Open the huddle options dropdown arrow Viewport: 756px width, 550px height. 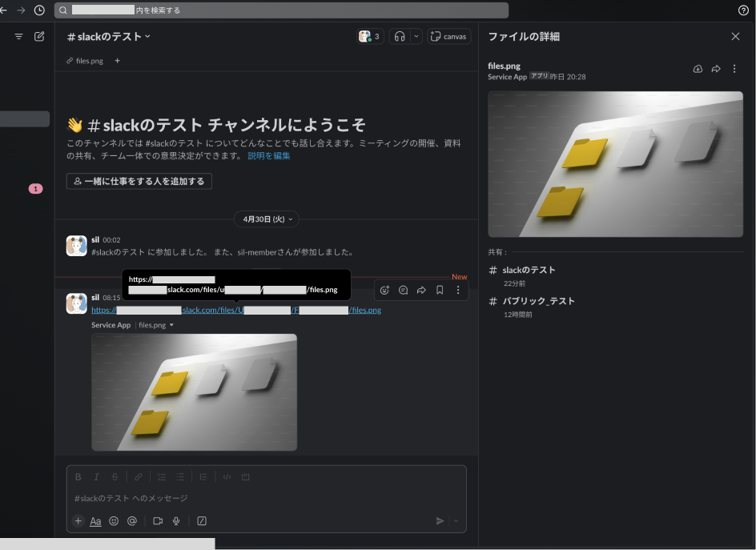416,36
